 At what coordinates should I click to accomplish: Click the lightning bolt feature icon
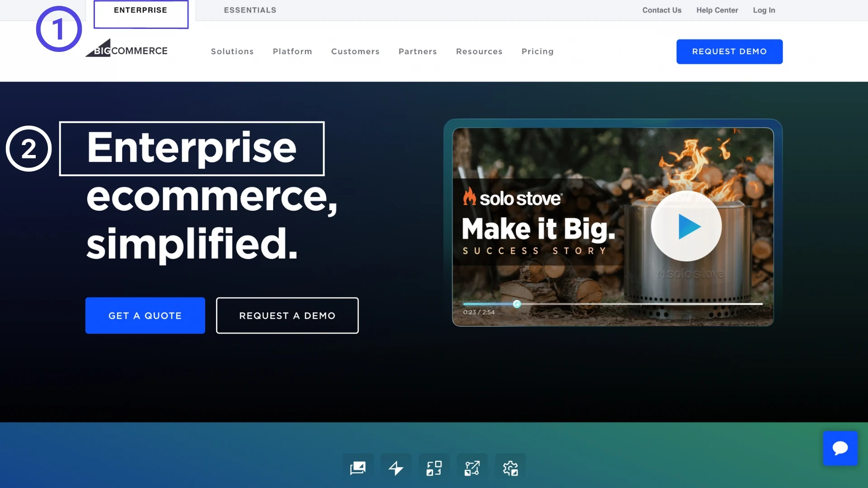396,468
